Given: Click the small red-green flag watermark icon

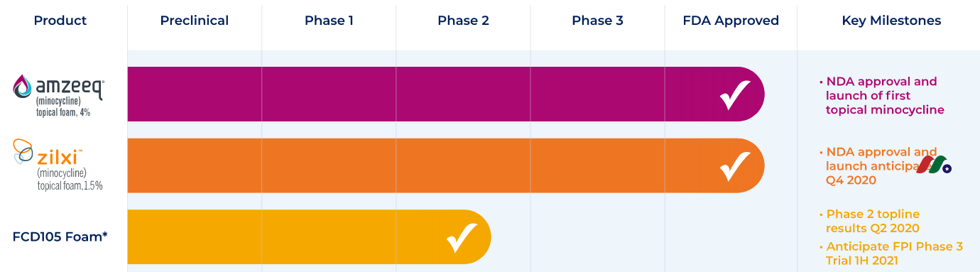Looking at the screenshot, I should click(x=934, y=165).
